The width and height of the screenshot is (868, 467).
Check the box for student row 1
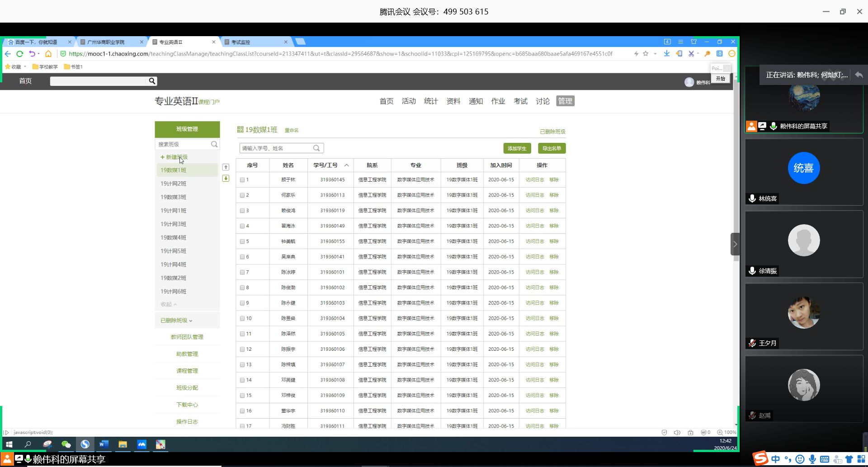pyautogui.click(x=242, y=180)
